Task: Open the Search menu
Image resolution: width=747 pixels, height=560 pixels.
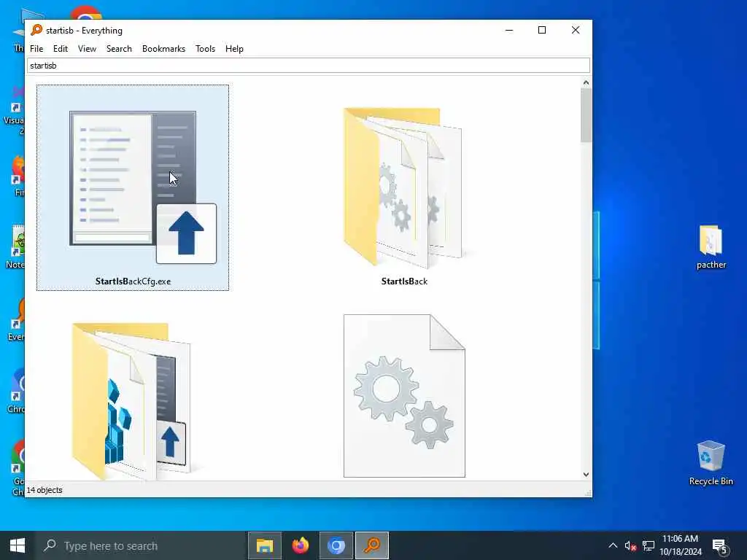Action: [x=119, y=49]
